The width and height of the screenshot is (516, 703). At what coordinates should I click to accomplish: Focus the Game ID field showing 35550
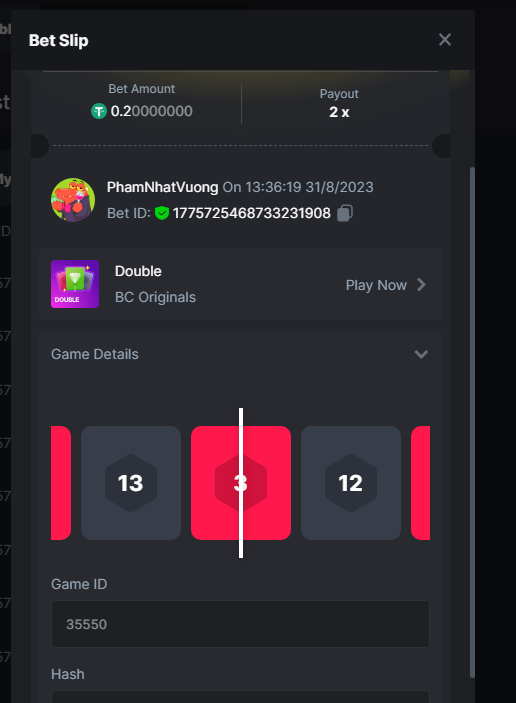(x=240, y=624)
